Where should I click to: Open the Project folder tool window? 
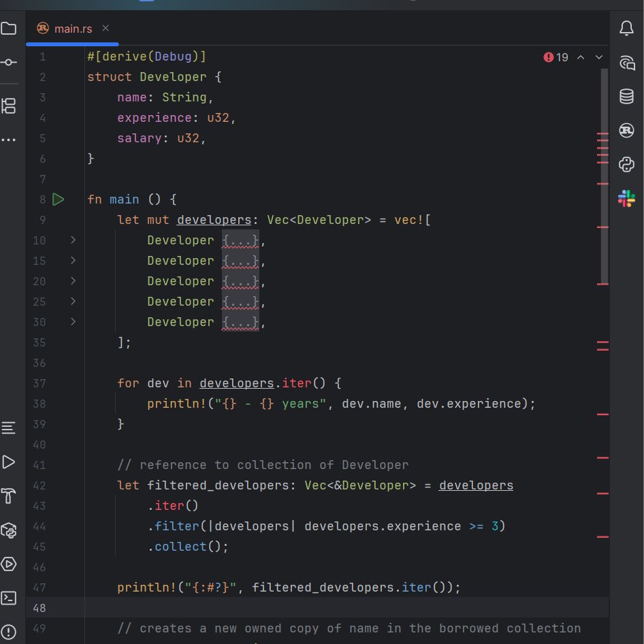tap(9, 29)
